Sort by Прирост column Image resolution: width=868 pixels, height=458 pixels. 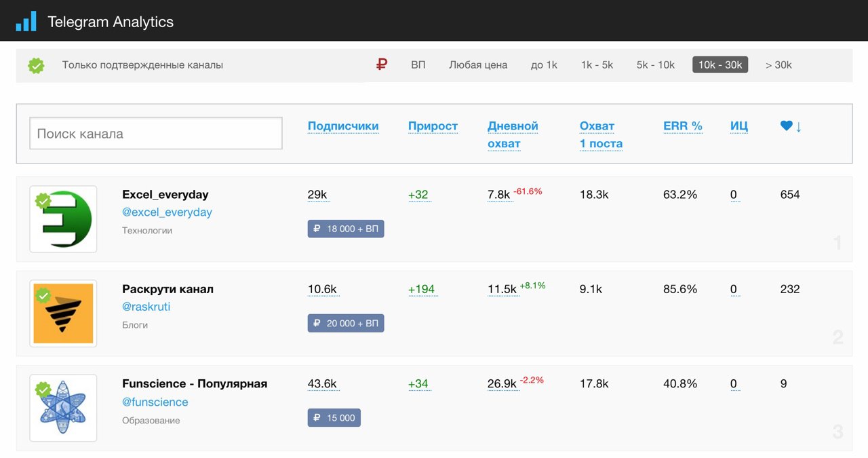[x=433, y=126]
